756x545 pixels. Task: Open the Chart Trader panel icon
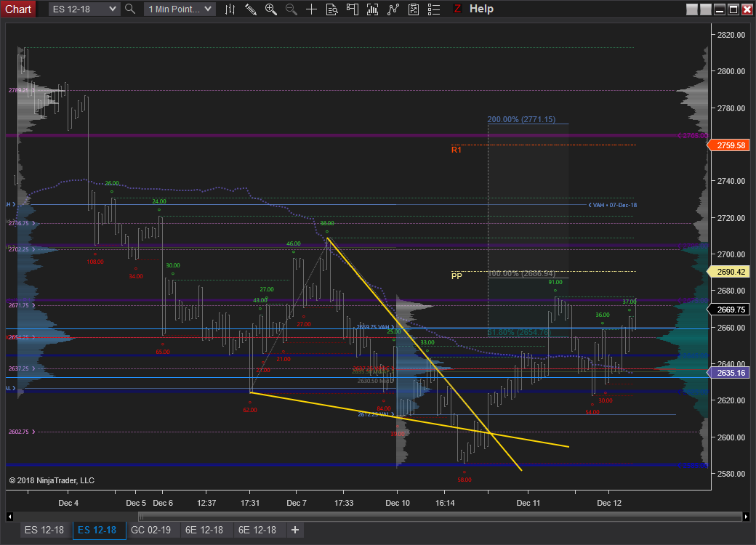coord(353,9)
